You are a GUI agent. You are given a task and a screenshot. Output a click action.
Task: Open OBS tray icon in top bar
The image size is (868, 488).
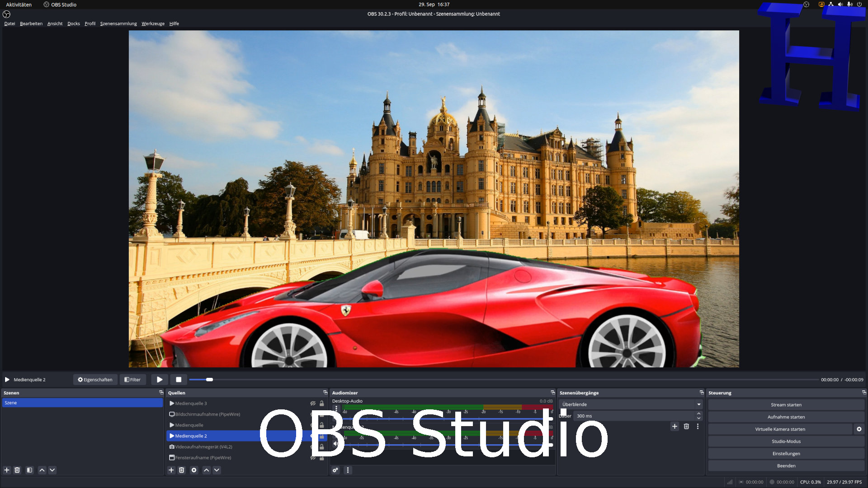[x=806, y=5]
